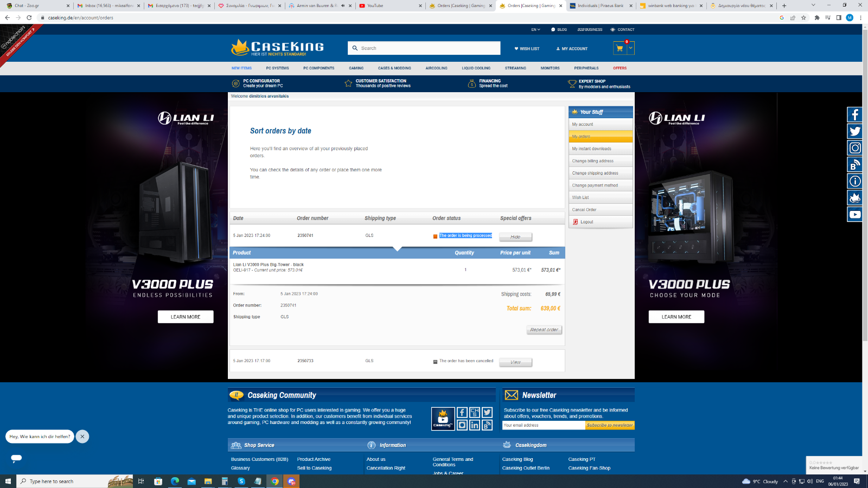Open a new browser tab

coord(784,5)
